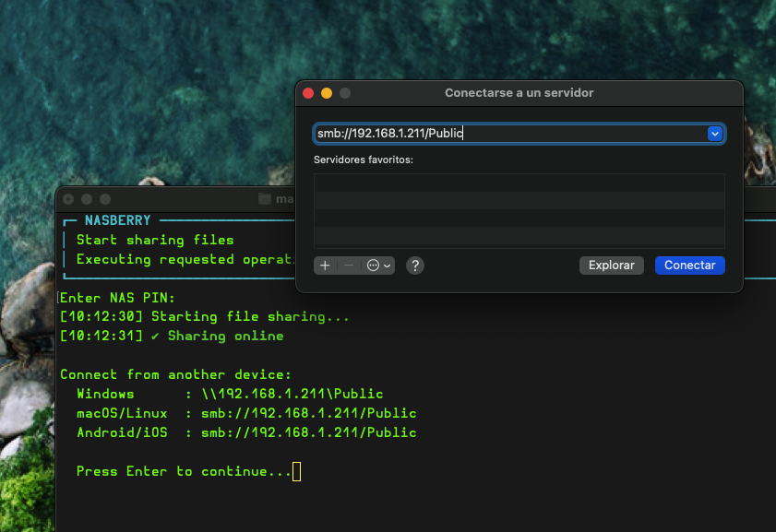Click the NASBERRY header title
The width and height of the screenshot is (776, 532).
[x=118, y=220]
